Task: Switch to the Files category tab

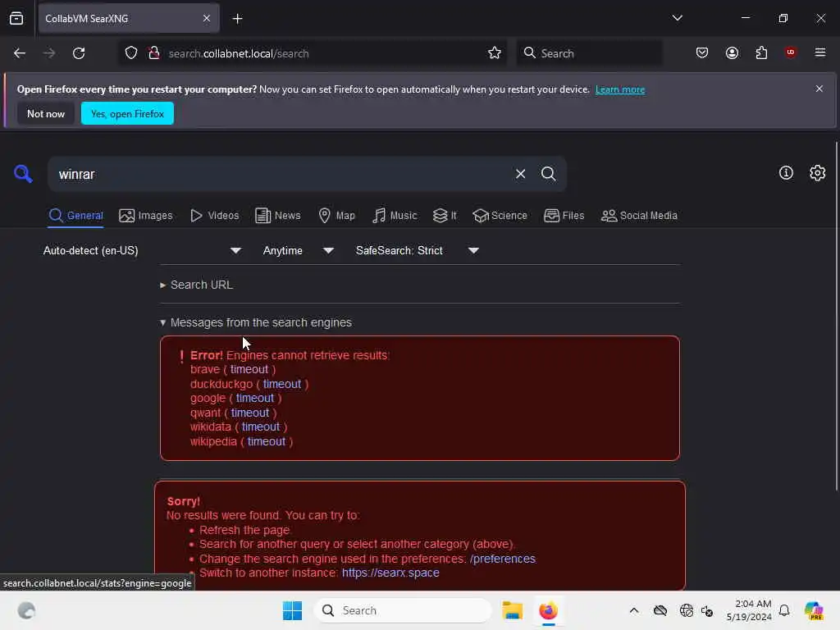Action: (x=564, y=216)
